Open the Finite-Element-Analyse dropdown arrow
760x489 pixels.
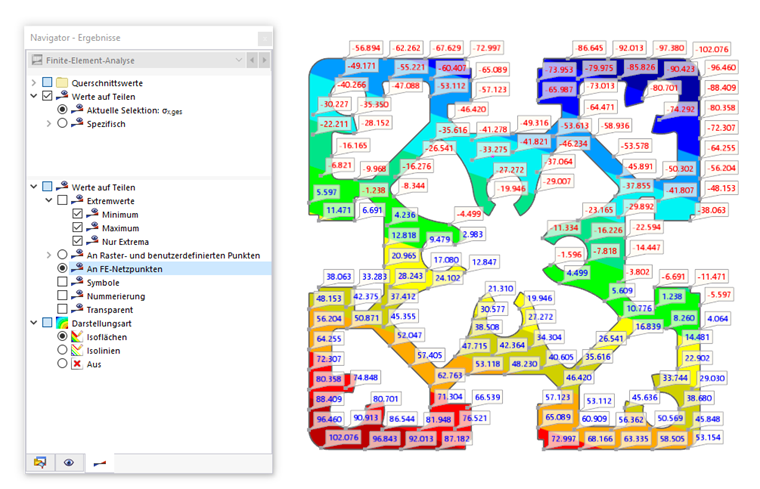[x=238, y=60]
